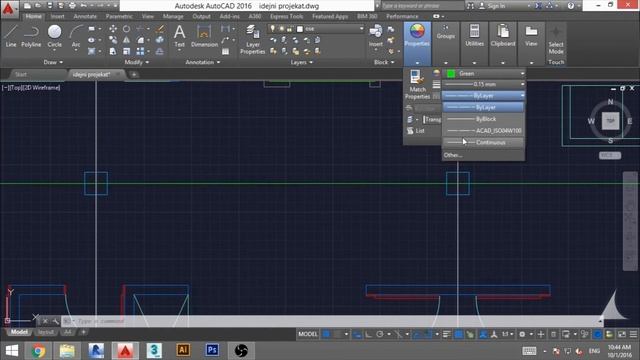
Task: Select the Dimension tool
Action: (x=204, y=36)
